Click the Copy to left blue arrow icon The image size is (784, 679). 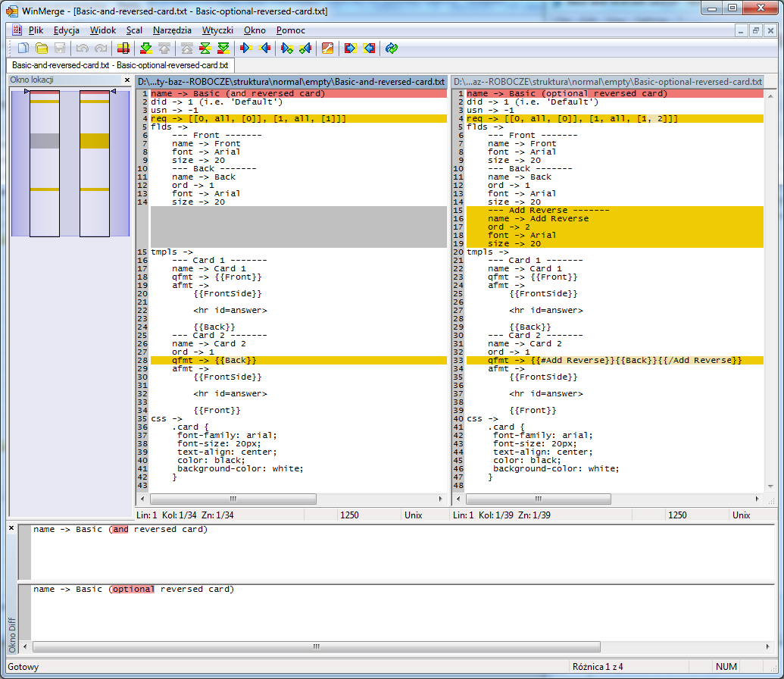click(x=265, y=48)
